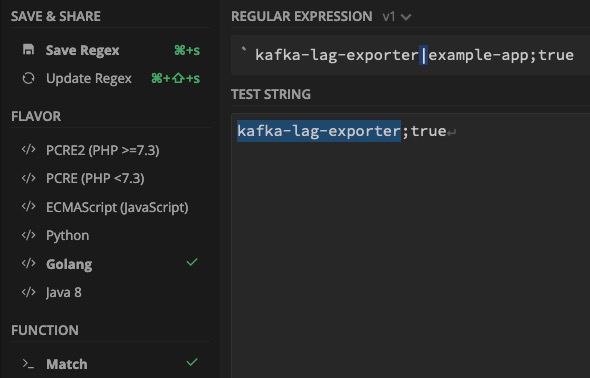
Task: Click the code icon next to Java 8
Action: pos(29,292)
